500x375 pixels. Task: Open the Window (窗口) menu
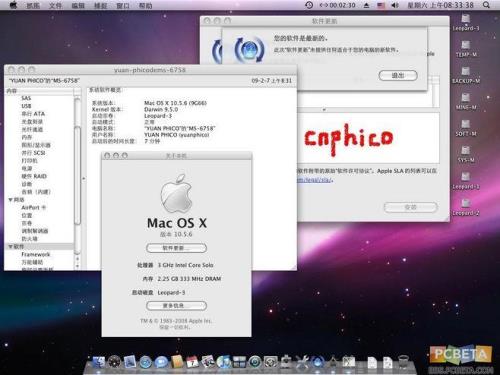123,5
